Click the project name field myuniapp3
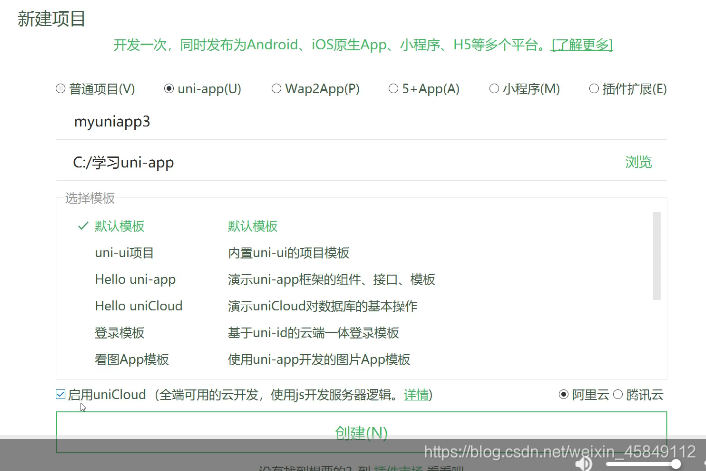This screenshot has width=706, height=471. tap(361, 122)
